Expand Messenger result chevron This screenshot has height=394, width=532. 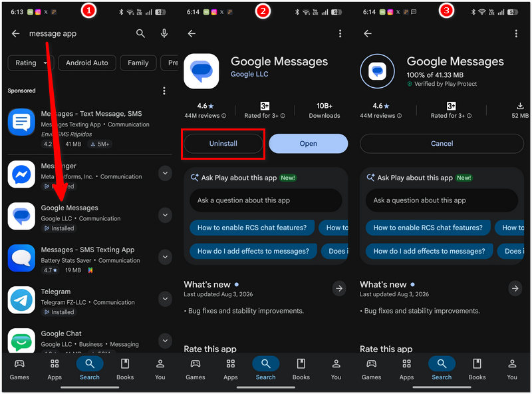pos(165,173)
